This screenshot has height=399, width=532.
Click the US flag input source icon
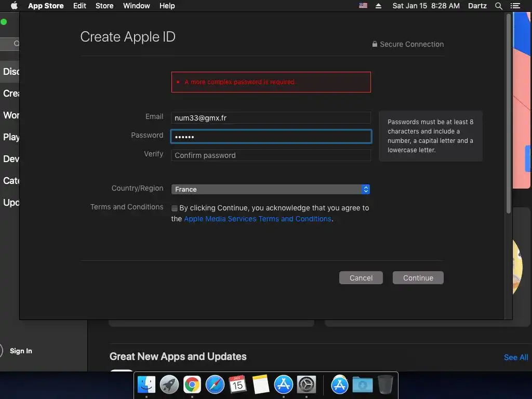click(363, 5)
